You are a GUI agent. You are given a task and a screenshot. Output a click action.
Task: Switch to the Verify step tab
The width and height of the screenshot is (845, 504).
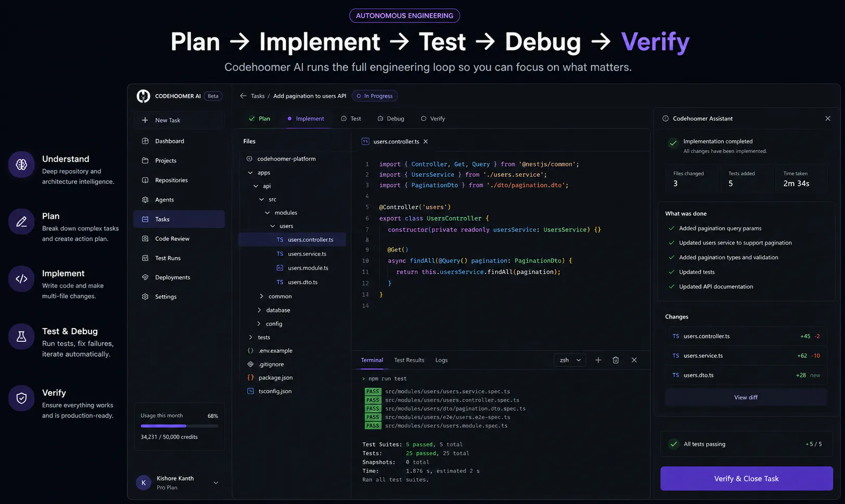click(x=433, y=119)
